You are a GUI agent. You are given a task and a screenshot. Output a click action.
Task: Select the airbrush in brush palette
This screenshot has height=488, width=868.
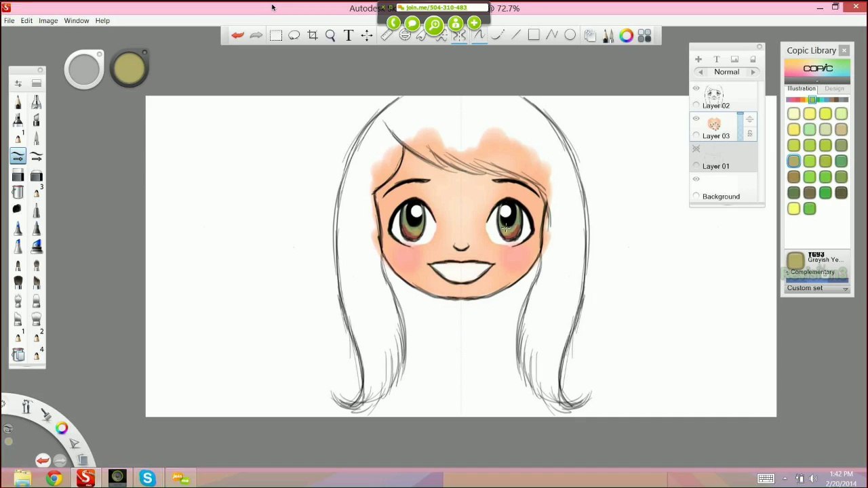(37, 102)
